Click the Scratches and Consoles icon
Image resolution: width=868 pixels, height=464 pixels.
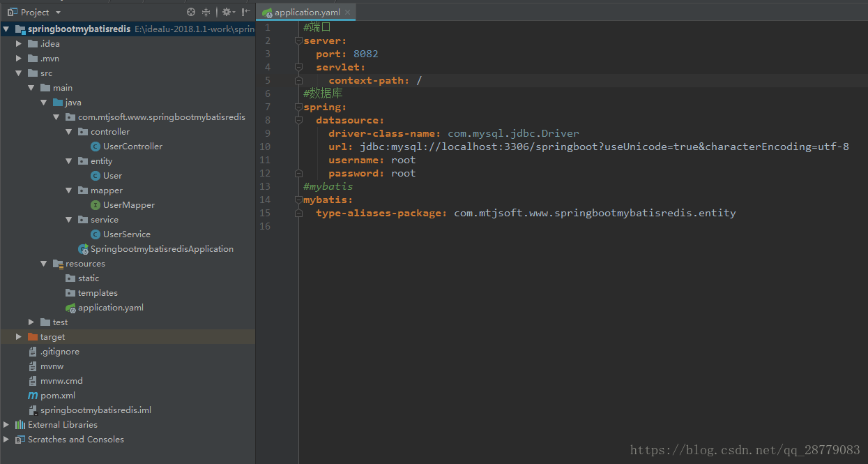[x=20, y=440]
